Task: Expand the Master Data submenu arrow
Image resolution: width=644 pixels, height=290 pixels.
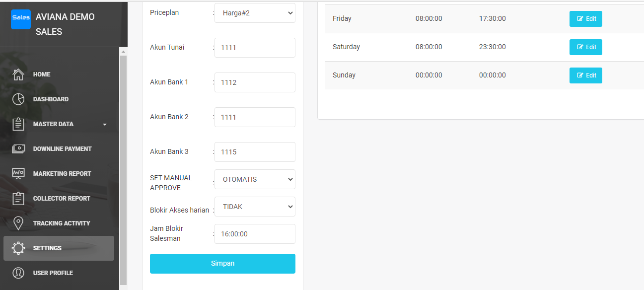Action: tap(105, 125)
